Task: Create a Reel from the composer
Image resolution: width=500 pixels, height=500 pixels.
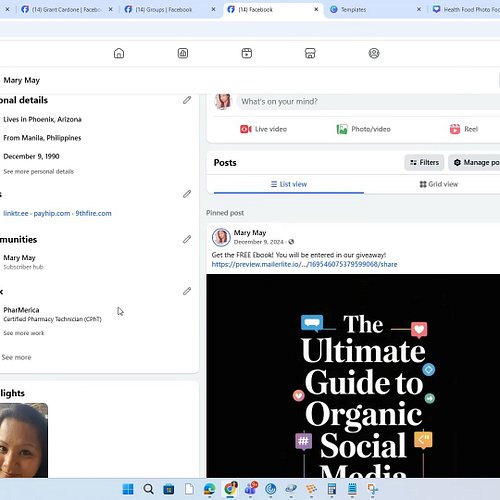Action: (464, 129)
